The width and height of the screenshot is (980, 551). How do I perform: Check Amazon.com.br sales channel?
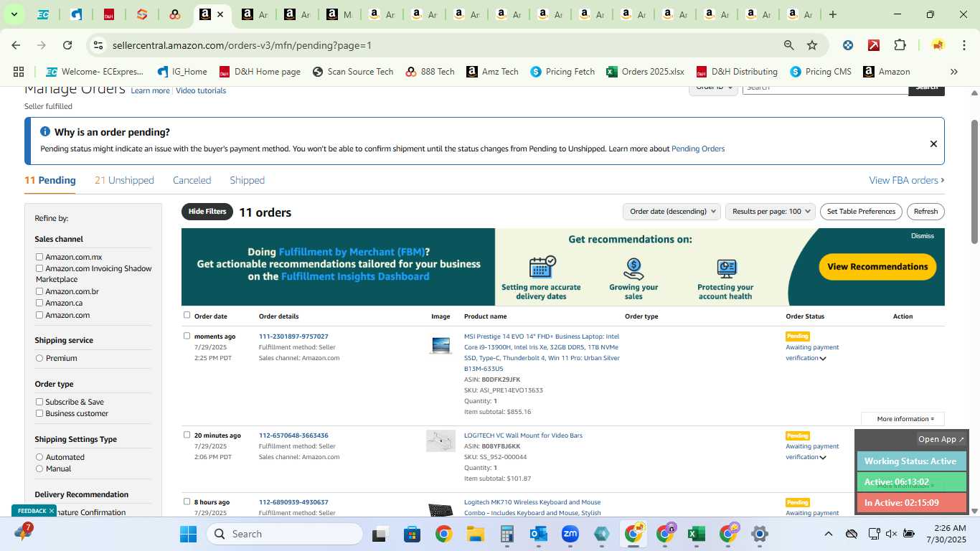39,291
